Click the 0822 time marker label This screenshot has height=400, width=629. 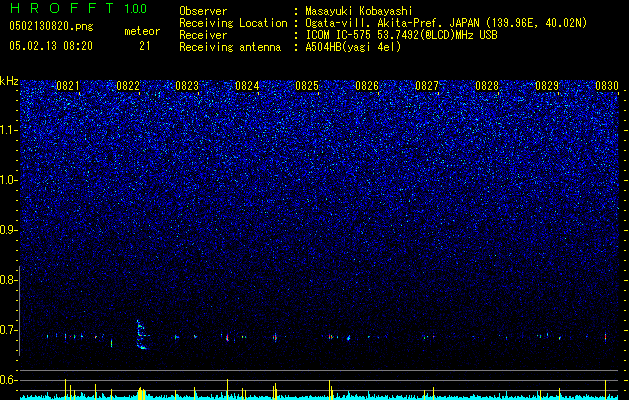[128, 86]
